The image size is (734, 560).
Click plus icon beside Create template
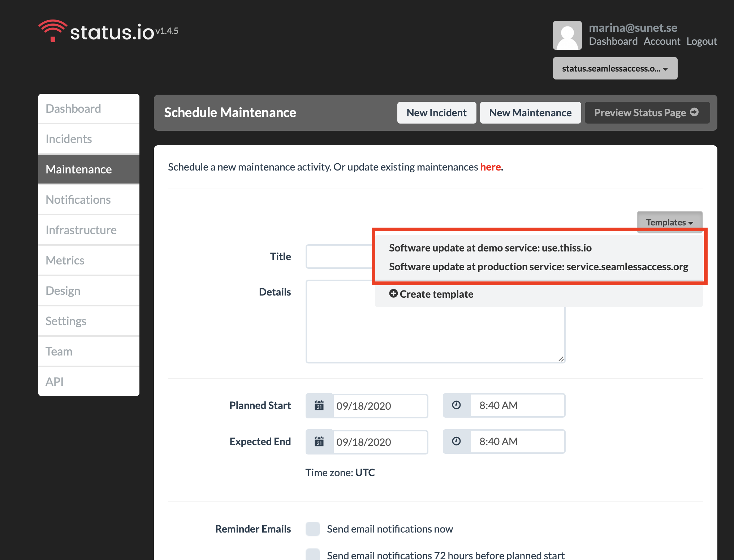393,293
